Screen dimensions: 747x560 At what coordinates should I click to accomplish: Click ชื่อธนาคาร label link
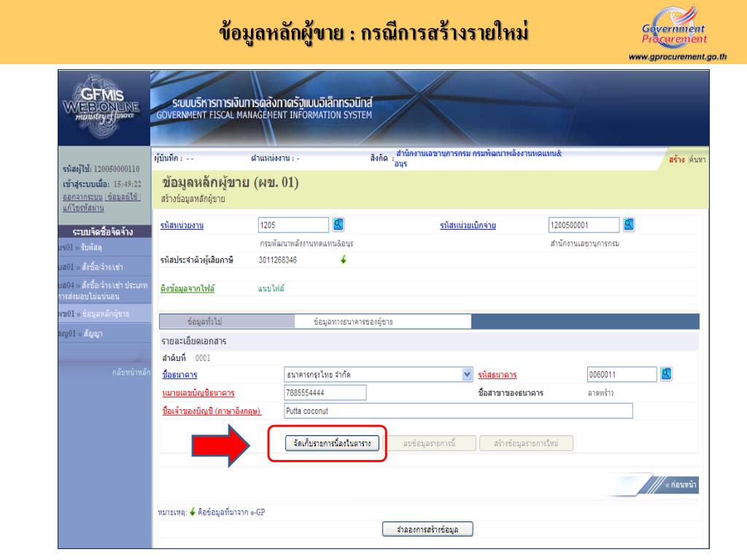(179, 375)
